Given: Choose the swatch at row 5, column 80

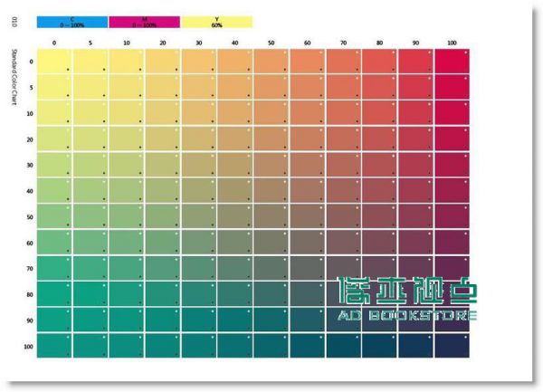Looking at the screenshot, I should pyautogui.click(x=379, y=87).
